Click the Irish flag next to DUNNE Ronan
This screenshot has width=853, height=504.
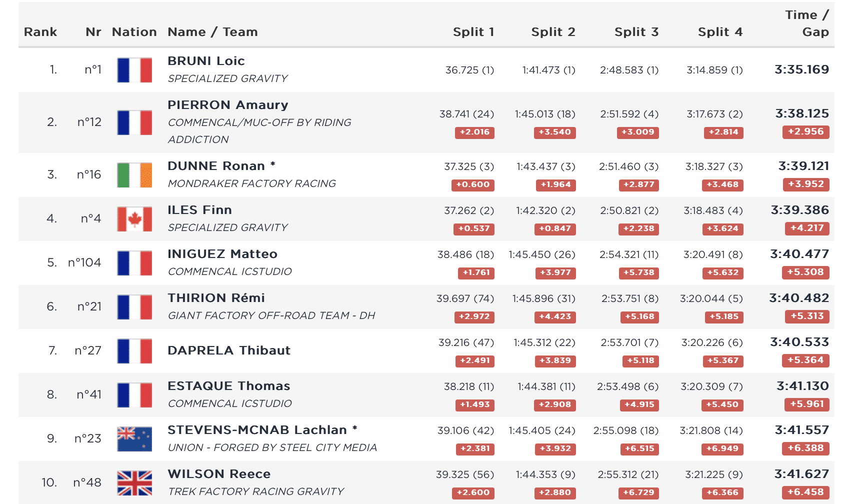coord(134,175)
